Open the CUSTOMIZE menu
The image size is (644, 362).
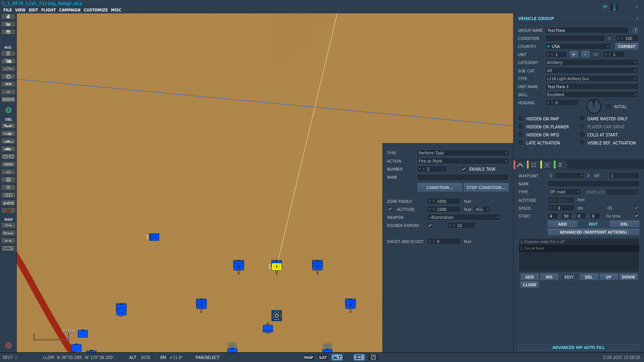pos(96,10)
